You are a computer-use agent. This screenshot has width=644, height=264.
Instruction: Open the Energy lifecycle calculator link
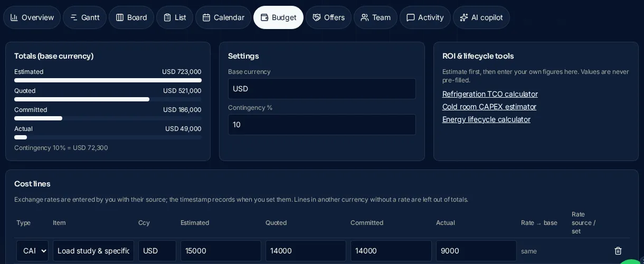(x=486, y=119)
